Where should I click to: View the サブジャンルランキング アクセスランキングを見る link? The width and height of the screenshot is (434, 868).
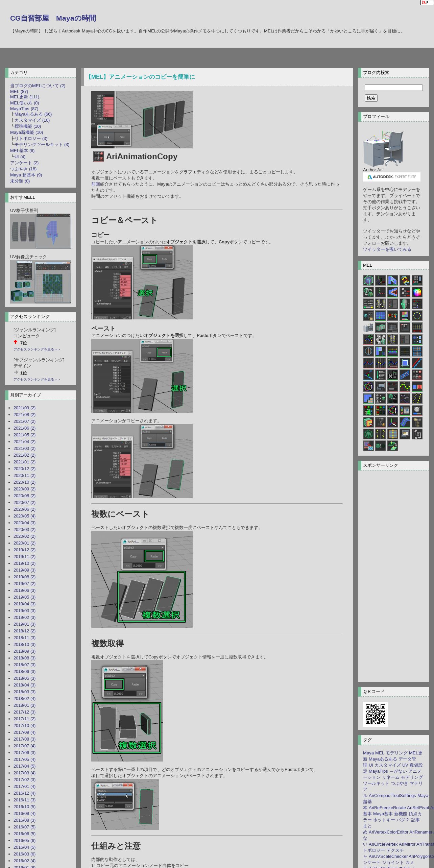click(x=37, y=380)
